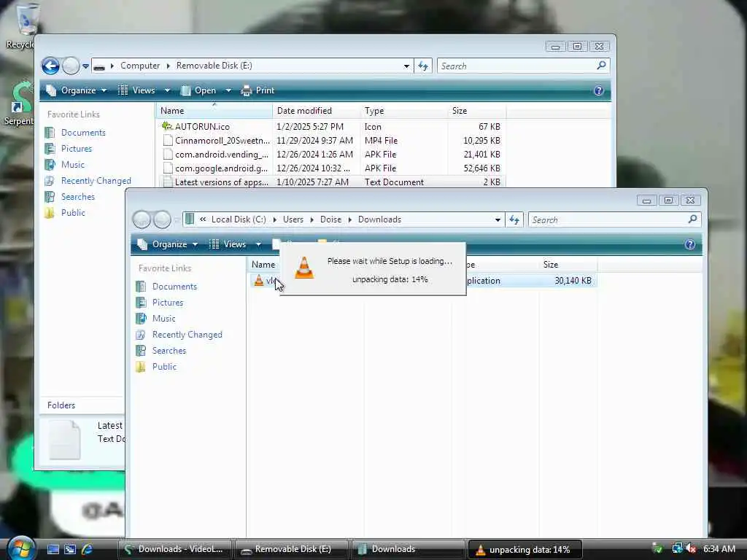747x560 pixels.
Task: Expand Removable Disk address bar history dropdown
Action: 406,66
